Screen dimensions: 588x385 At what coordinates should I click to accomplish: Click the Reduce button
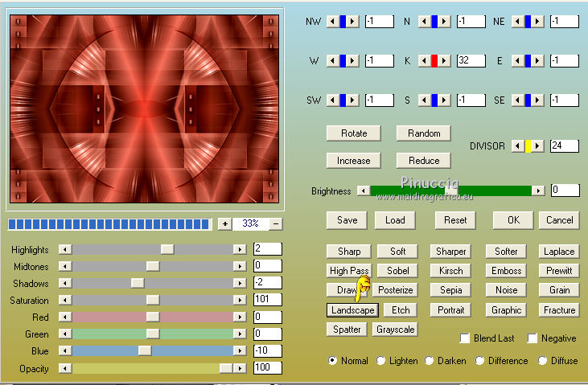coord(424,161)
